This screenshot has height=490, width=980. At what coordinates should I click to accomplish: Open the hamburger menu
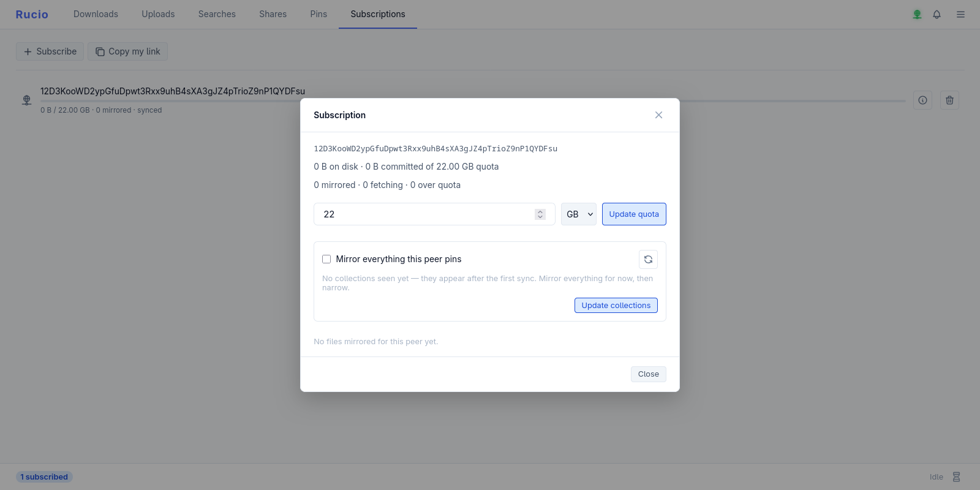(x=960, y=14)
